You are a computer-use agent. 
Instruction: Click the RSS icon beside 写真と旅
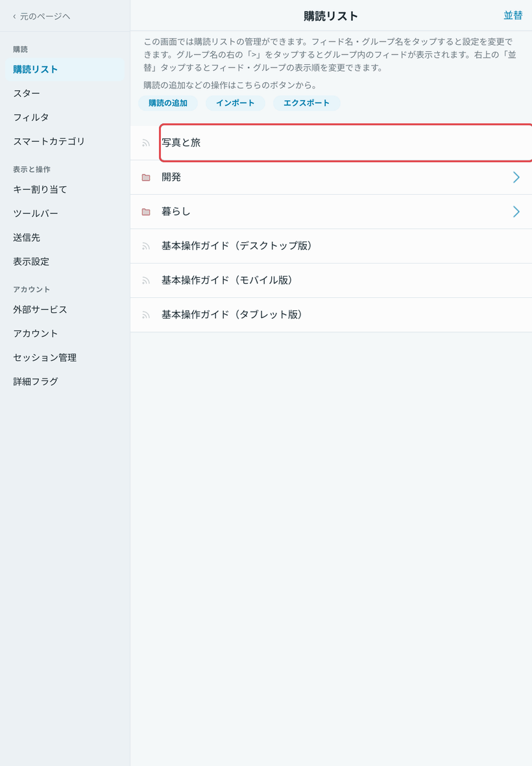[x=145, y=143]
